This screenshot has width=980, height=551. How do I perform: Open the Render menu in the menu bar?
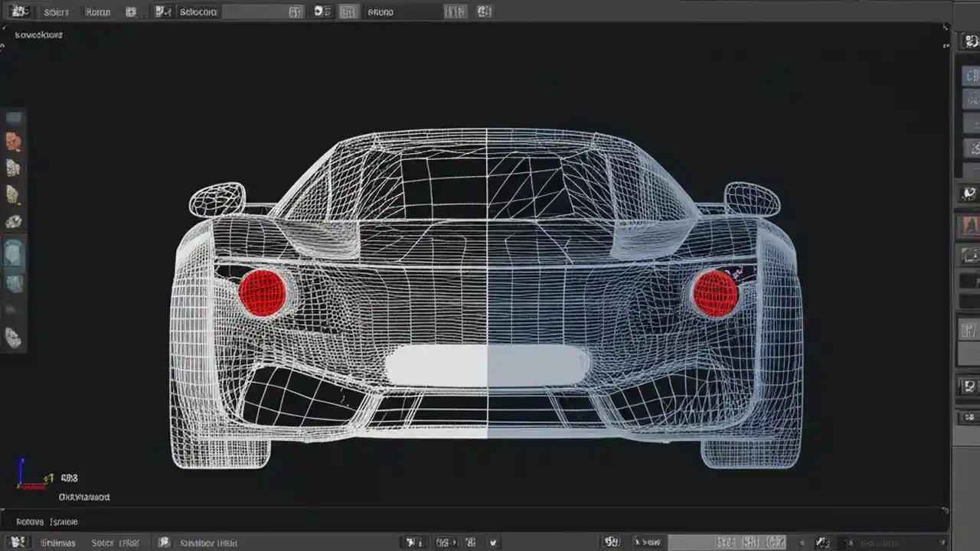point(96,11)
